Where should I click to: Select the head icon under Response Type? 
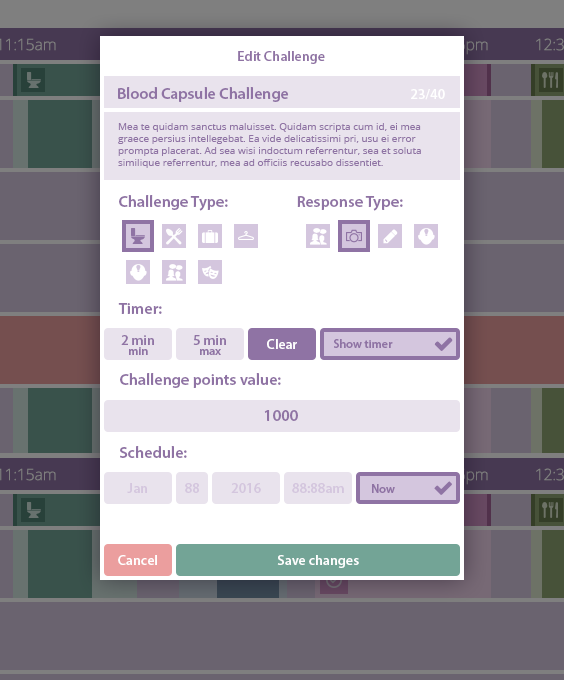click(426, 236)
